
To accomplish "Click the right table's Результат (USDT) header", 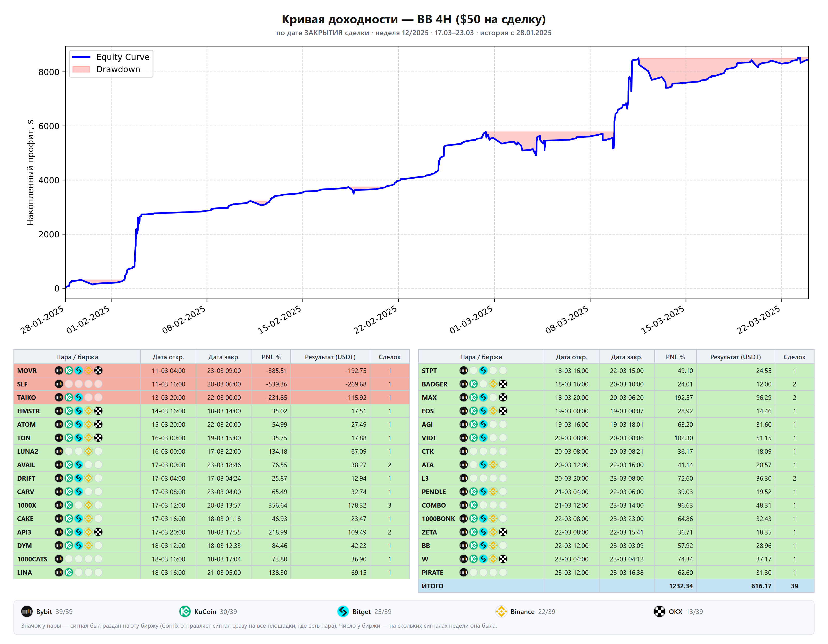I will coord(735,357).
